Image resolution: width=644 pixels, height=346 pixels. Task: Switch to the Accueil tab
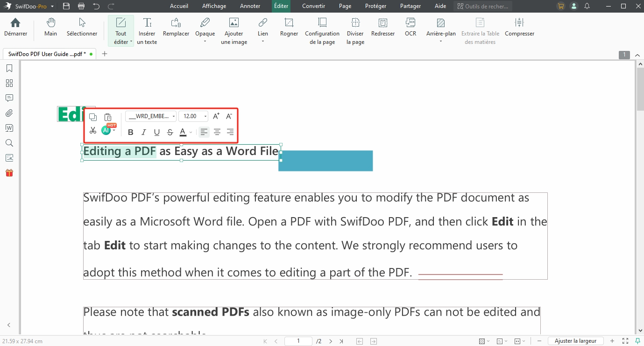179,6
